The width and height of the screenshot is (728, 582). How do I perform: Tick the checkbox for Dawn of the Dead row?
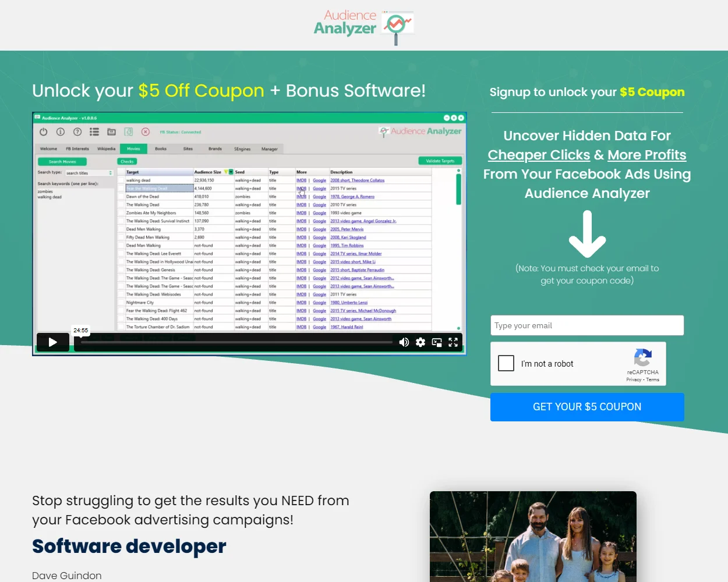click(122, 197)
